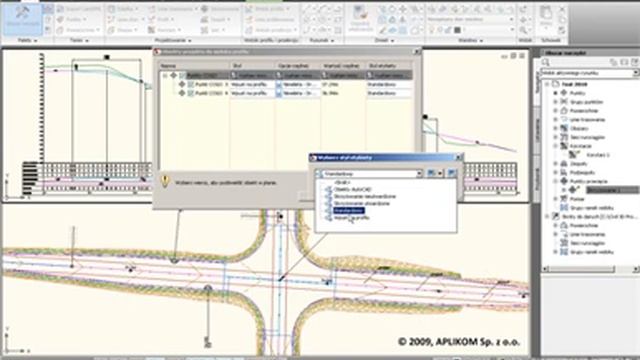Click the Powierzchnie (surfaces) ribbon icon

(60, 30)
